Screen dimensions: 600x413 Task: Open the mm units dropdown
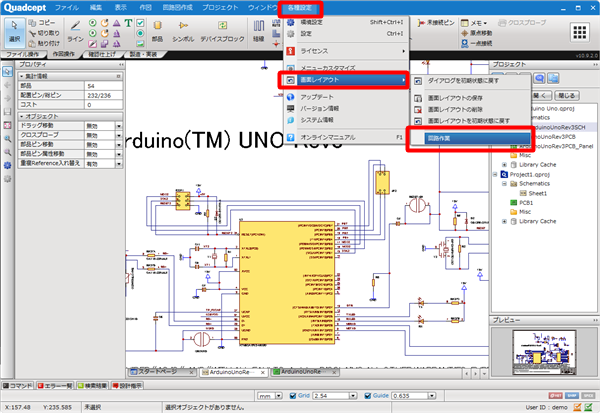point(279,396)
